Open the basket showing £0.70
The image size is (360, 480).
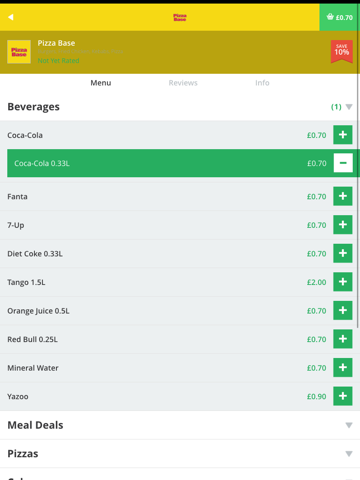point(339,17)
